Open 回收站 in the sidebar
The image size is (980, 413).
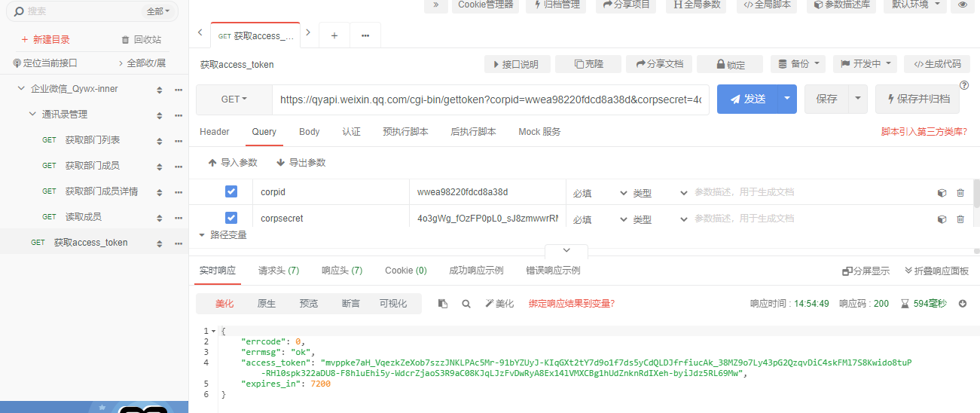click(x=141, y=39)
